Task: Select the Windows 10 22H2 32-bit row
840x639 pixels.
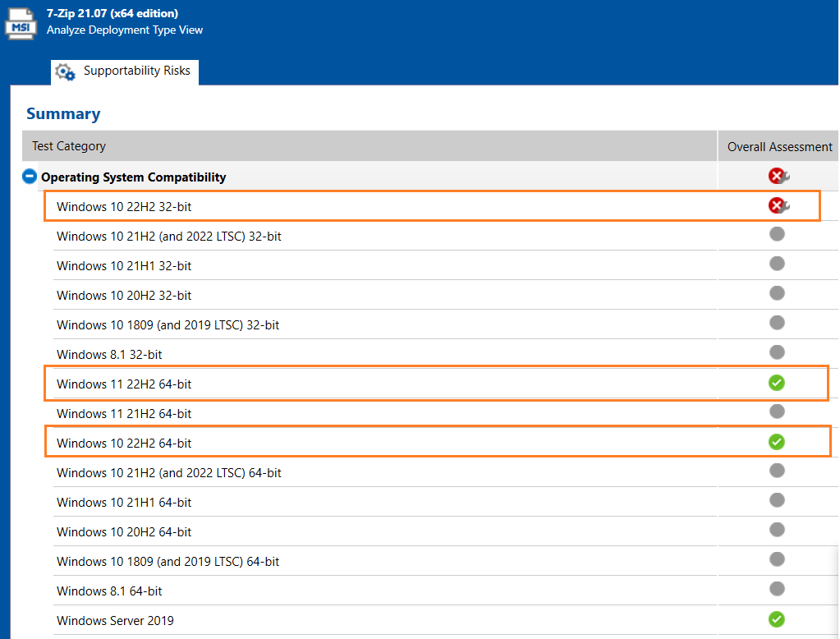Action: (124, 207)
